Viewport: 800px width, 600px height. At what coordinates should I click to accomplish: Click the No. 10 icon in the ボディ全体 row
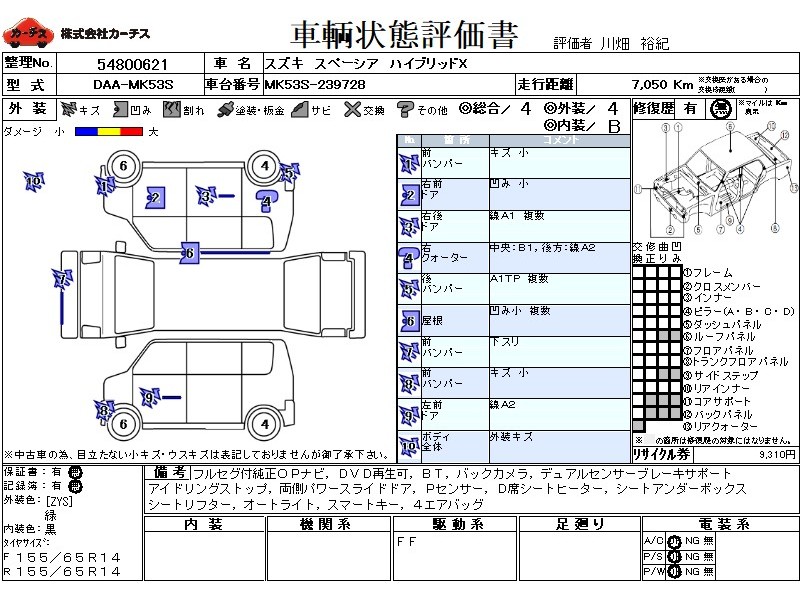409,447
